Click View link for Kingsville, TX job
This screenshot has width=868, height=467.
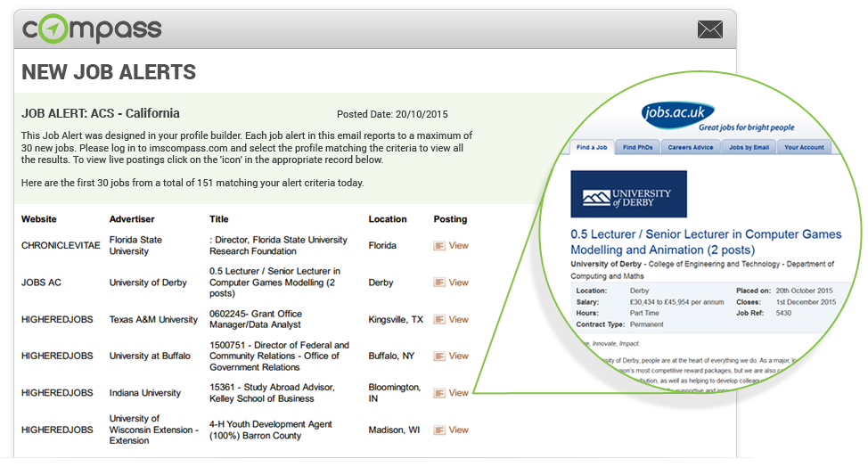pyautogui.click(x=458, y=319)
